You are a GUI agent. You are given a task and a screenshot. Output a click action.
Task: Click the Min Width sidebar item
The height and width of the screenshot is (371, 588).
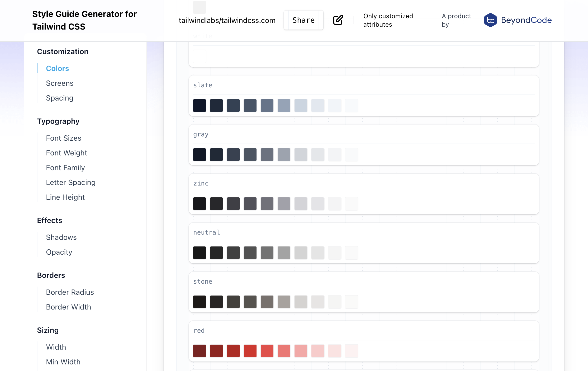pos(62,361)
